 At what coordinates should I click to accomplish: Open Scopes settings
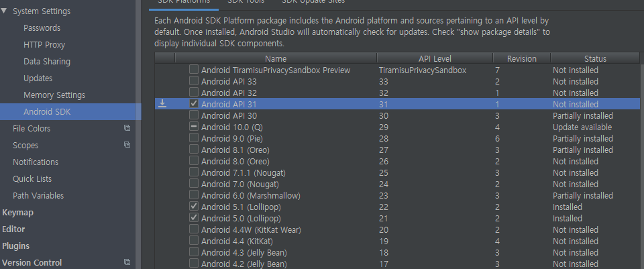tap(25, 146)
